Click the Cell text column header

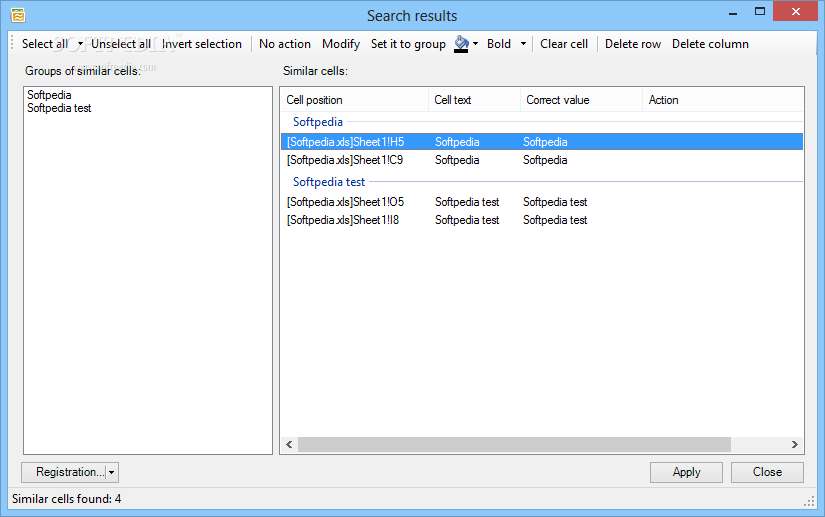tap(475, 100)
